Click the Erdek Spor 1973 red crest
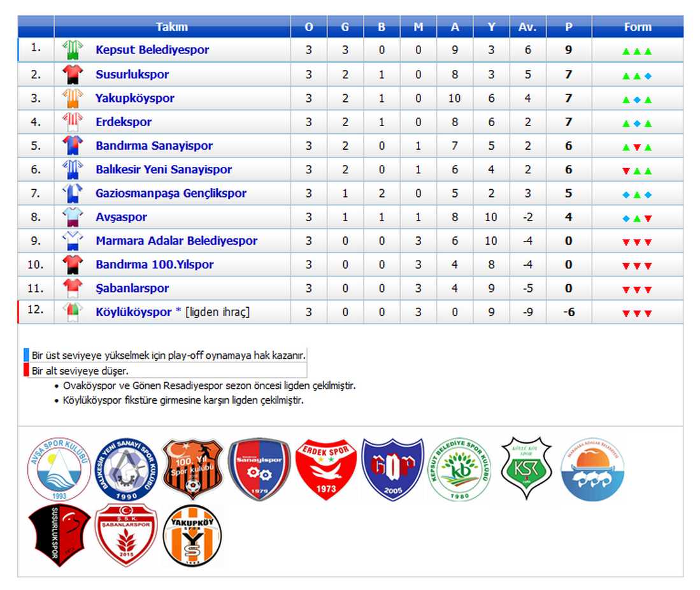Viewport: 700px width, 590px height. (x=325, y=469)
